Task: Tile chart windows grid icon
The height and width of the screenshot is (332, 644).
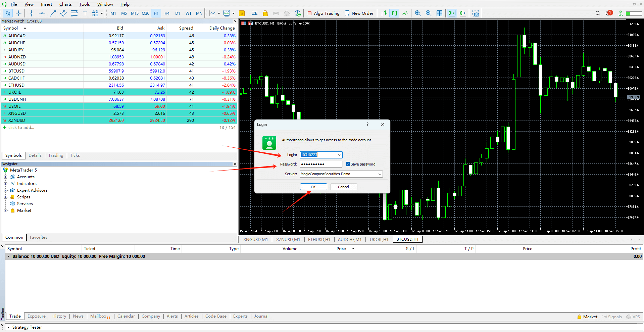Action: tap(439, 13)
